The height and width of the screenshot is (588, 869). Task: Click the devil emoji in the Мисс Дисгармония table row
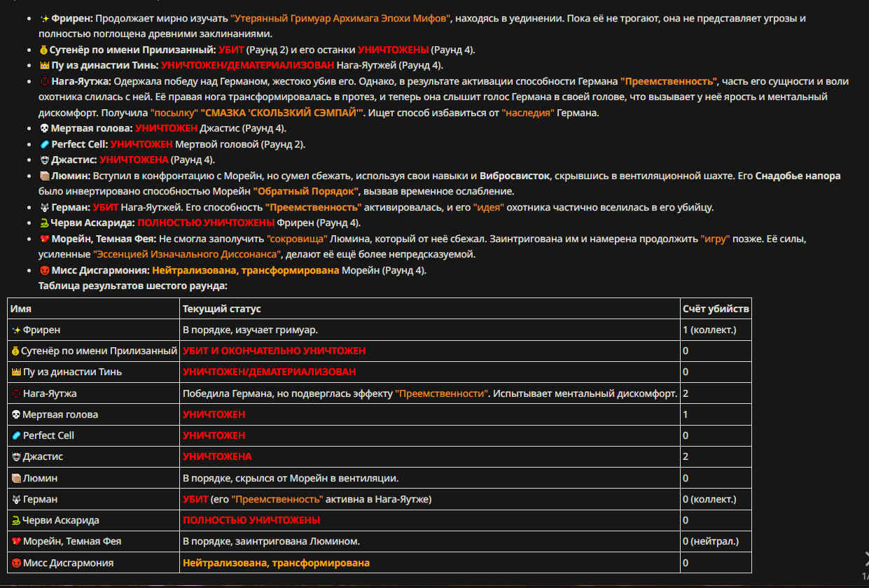pos(16,563)
